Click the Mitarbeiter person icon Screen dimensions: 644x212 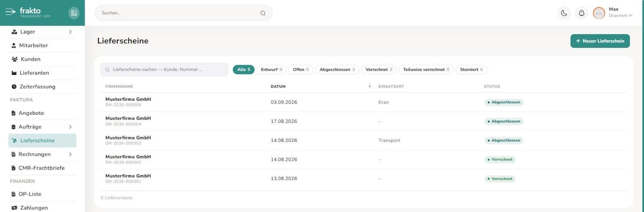[x=14, y=46]
